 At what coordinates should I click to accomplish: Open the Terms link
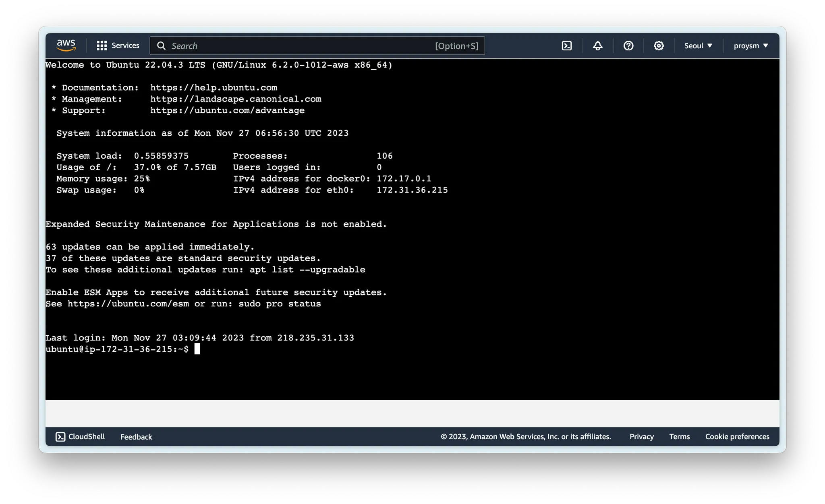coord(679,437)
